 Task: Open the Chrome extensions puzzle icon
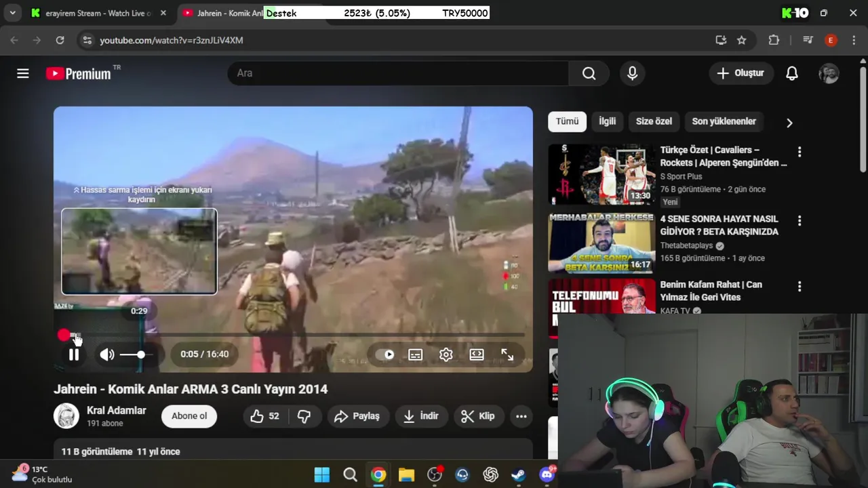click(x=774, y=40)
